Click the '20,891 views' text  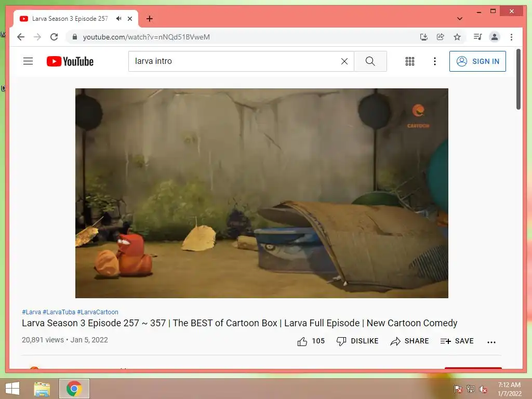click(43, 340)
